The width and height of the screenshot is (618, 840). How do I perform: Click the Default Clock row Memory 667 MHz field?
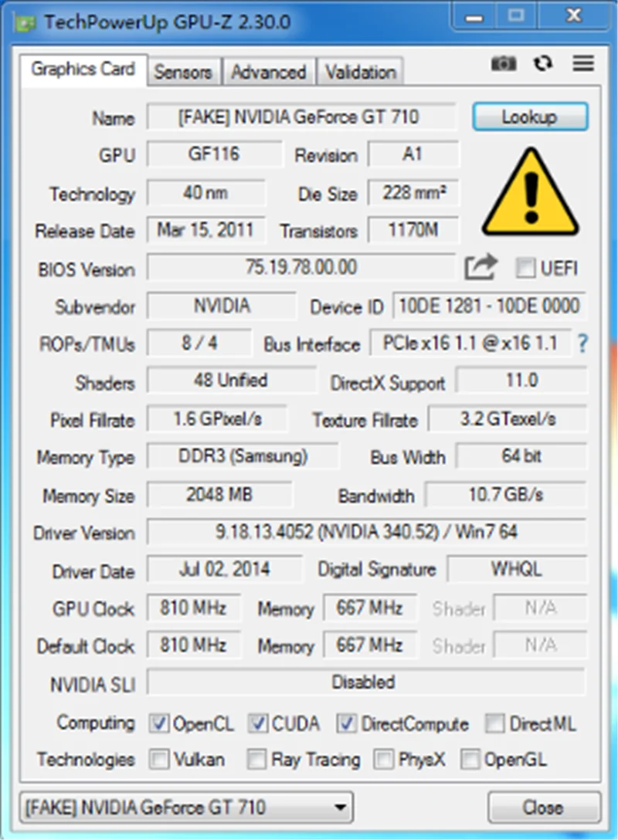coord(370,645)
